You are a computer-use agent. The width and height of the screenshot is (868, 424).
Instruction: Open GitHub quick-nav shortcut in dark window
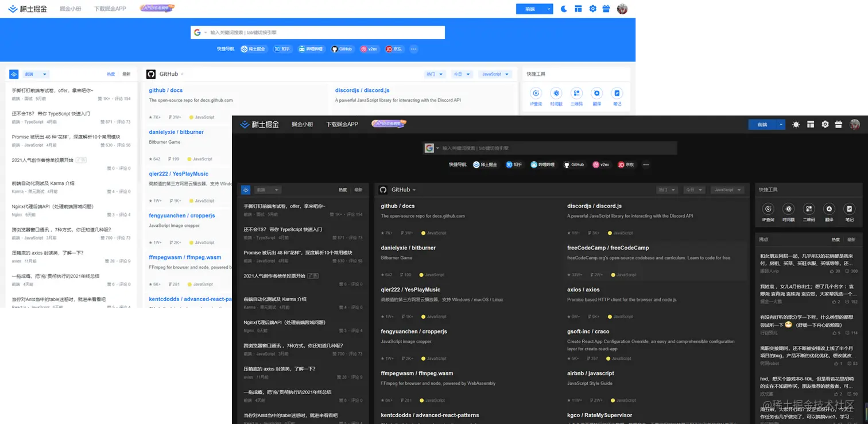[573, 164]
